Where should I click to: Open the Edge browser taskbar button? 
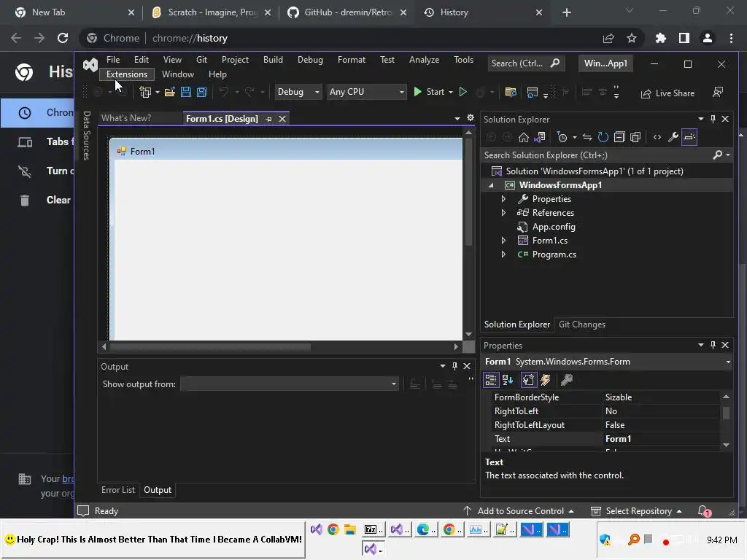click(x=426, y=530)
